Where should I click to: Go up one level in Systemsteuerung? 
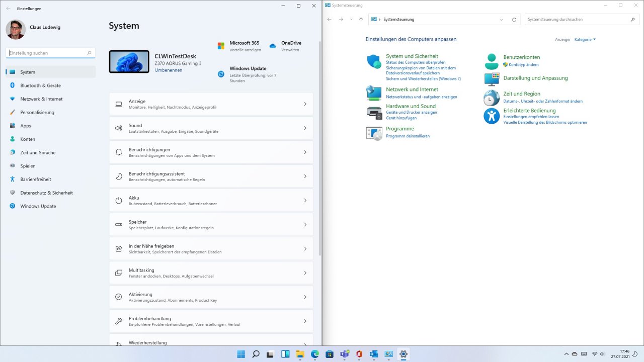tap(361, 20)
